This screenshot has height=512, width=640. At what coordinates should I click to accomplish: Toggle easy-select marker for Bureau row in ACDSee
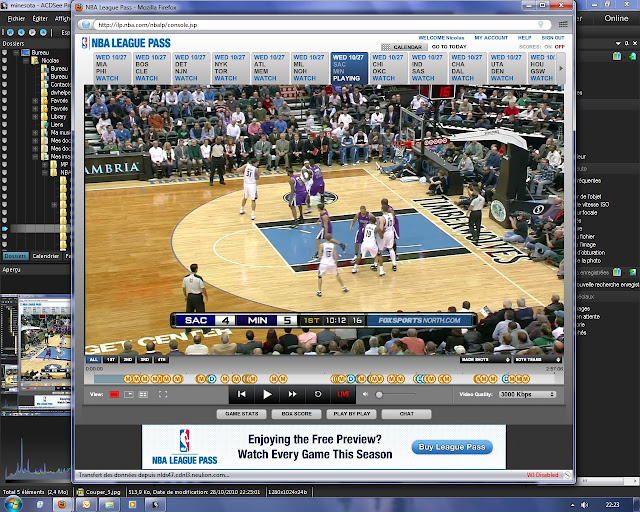pos(4,53)
